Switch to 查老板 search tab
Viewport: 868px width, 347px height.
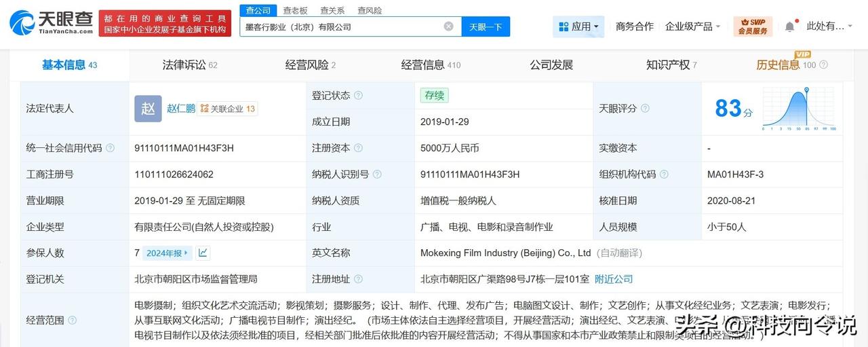coord(295,10)
